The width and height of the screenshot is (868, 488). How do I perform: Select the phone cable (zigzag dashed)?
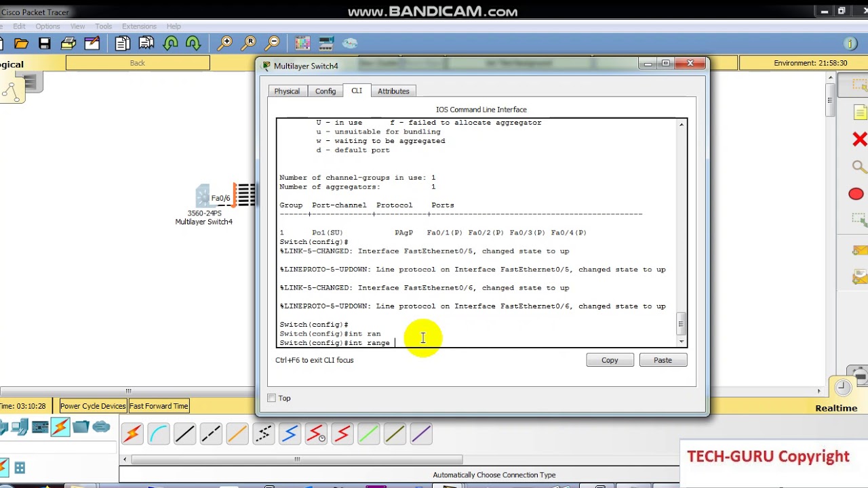tap(264, 434)
